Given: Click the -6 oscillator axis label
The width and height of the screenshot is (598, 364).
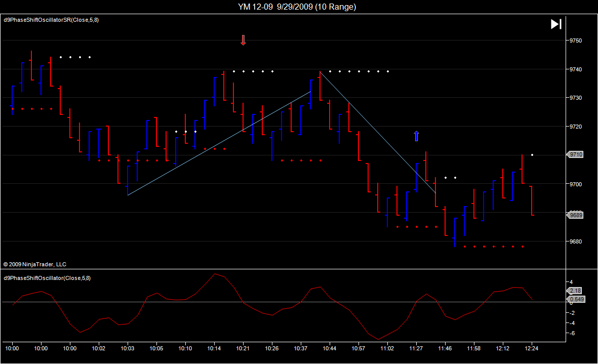Looking at the screenshot, I should coord(572,334).
